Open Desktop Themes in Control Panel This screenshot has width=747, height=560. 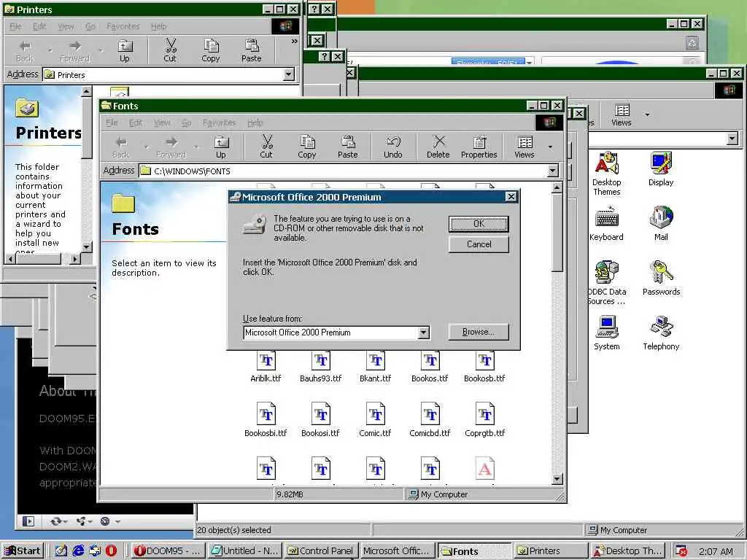tap(606, 174)
